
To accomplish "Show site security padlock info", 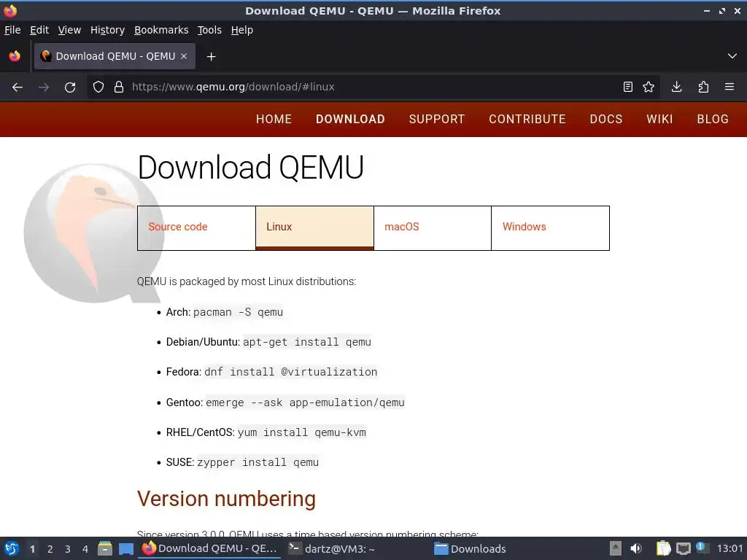I will pyautogui.click(x=119, y=87).
